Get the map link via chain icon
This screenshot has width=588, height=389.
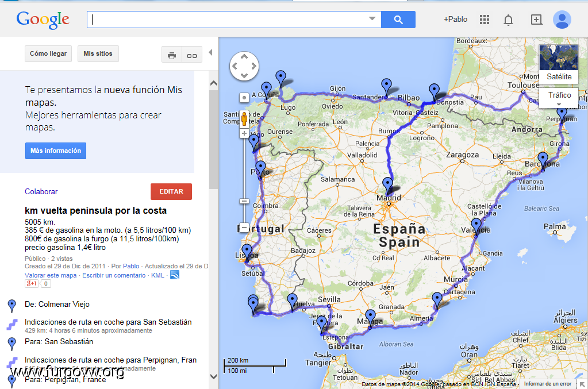coord(192,56)
